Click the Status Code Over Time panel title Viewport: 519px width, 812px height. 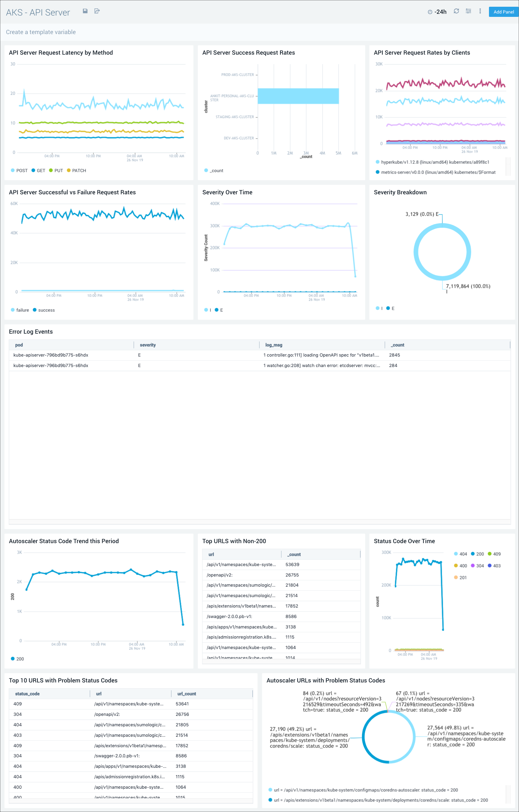point(404,541)
